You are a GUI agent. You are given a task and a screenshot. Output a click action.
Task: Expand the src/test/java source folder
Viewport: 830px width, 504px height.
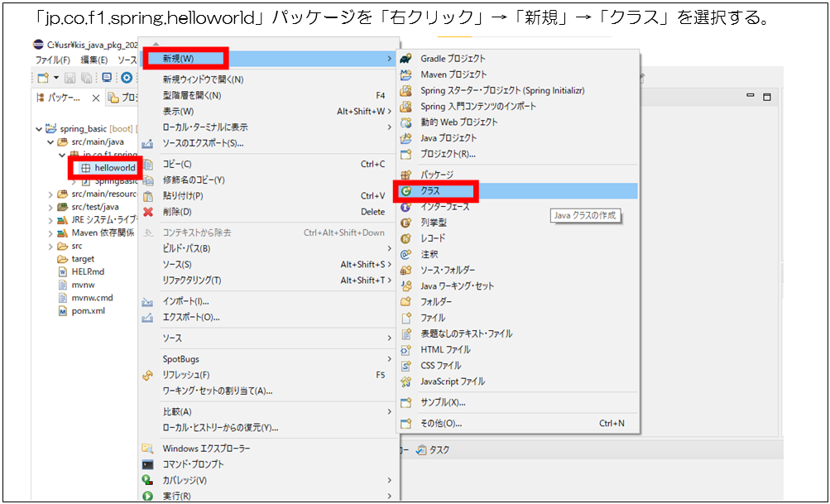[x=50, y=207]
